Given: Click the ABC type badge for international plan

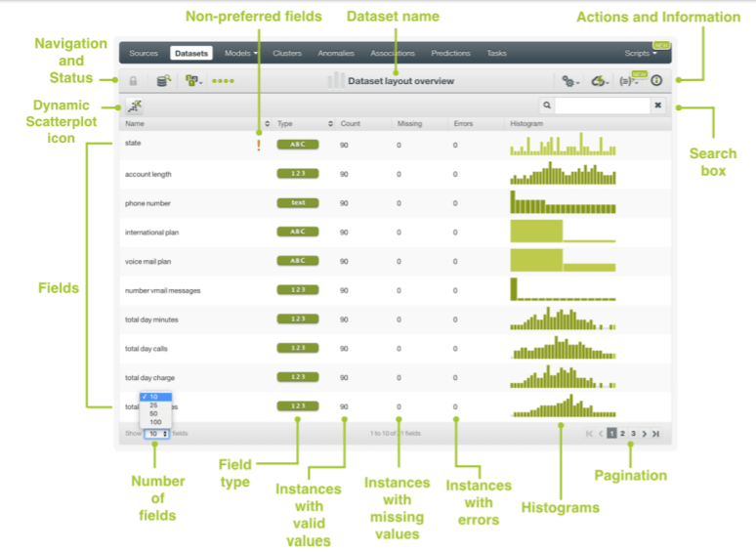Looking at the screenshot, I should [298, 232].
